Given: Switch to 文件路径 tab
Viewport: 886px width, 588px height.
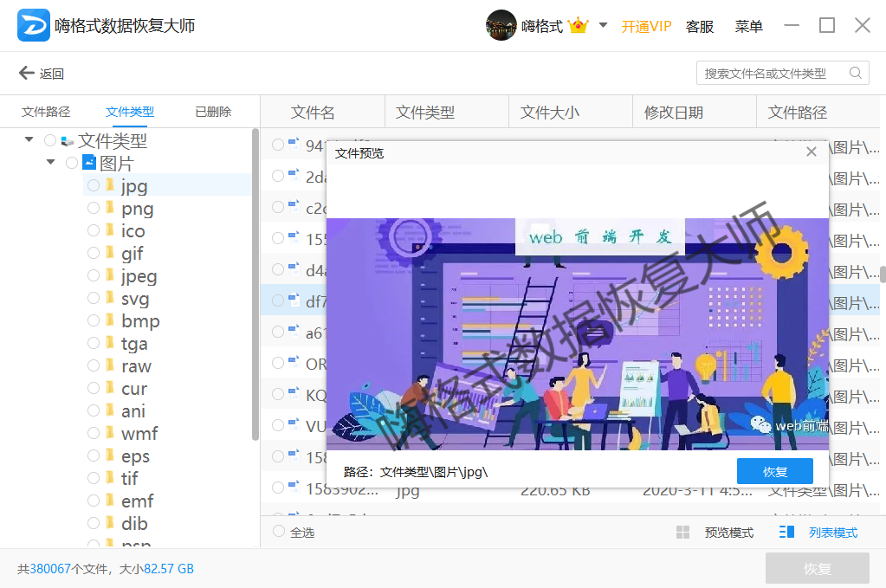Looking at the screenshot, I should click(46, 112).
